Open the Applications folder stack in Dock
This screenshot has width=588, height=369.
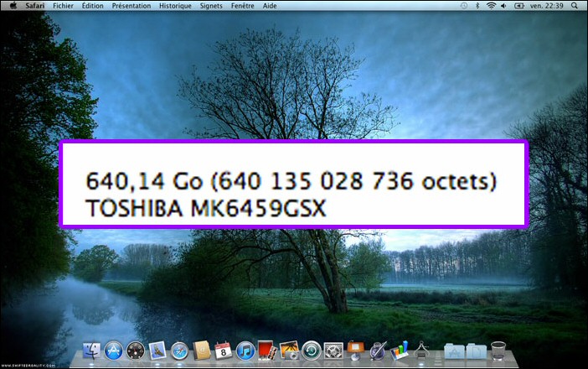(x=455, y=351)
